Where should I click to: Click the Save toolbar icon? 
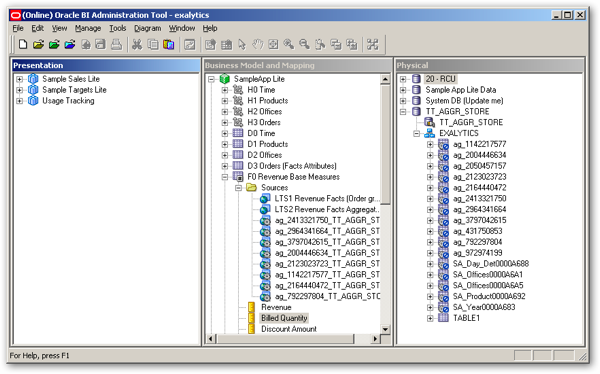101,44
